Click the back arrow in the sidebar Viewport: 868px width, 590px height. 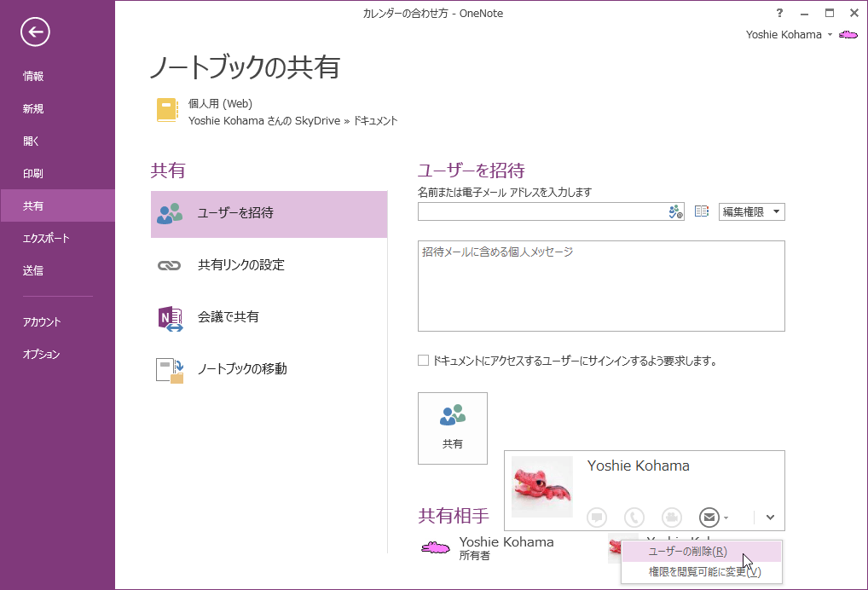pos(36,32)
